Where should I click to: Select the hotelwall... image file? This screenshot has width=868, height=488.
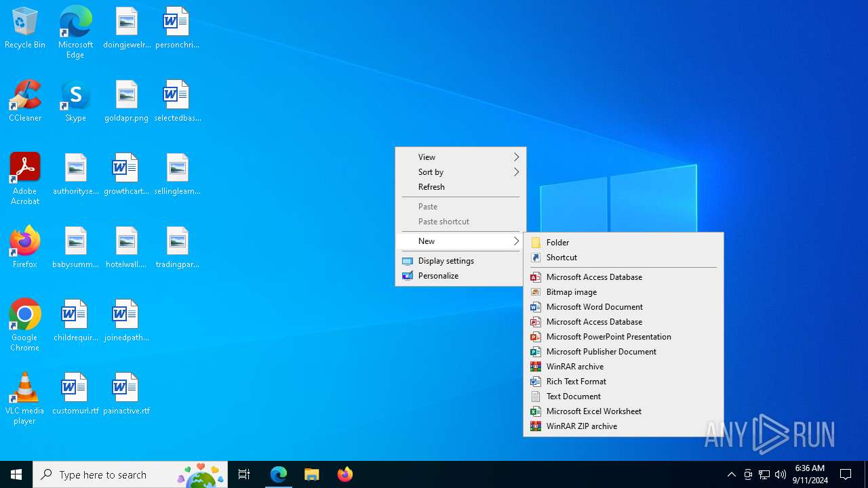click(127, 248)
